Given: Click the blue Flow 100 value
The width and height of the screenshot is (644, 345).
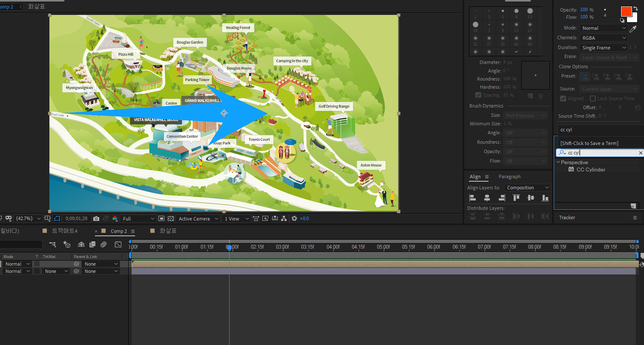Looking at the screenshot, I should point(584,17).
